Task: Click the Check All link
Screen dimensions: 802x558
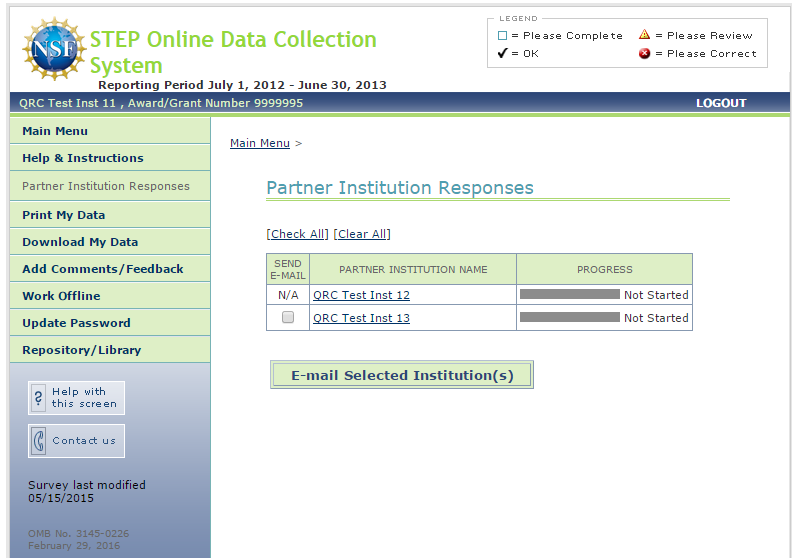Action: tap(297, 234)
